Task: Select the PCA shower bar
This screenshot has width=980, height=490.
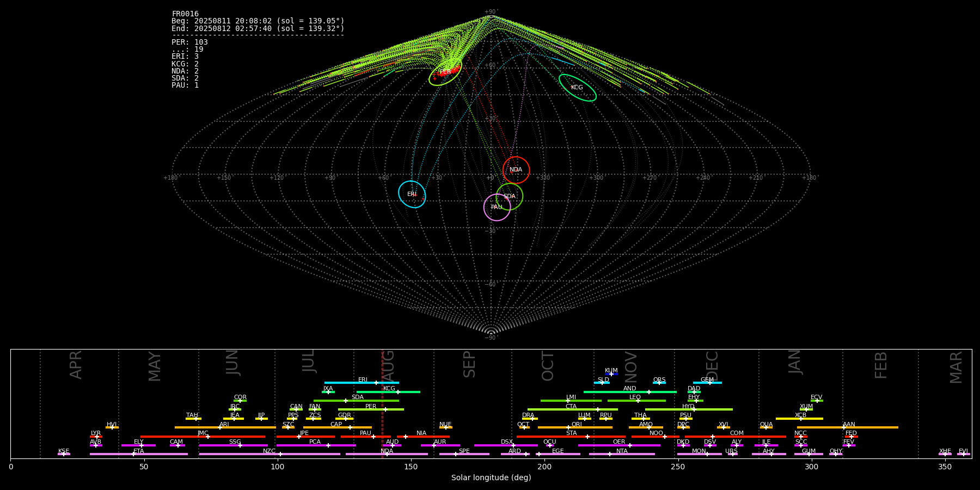Action: 316,445
